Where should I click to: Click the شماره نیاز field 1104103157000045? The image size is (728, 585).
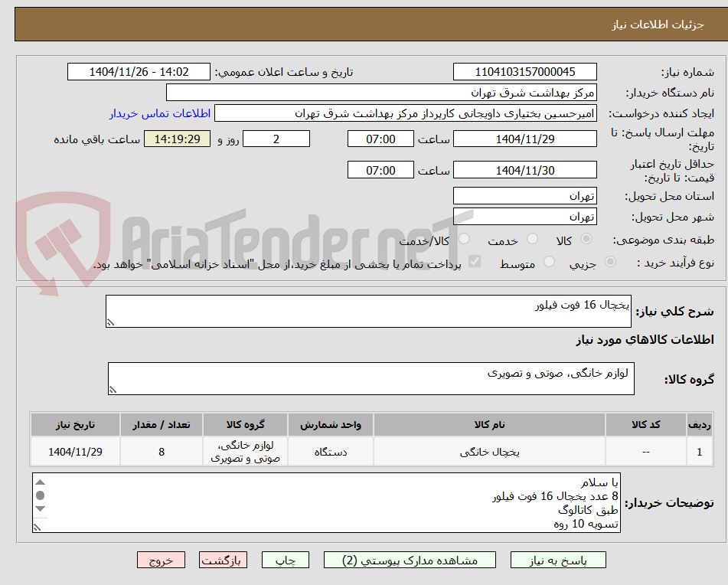pos(524,72)
